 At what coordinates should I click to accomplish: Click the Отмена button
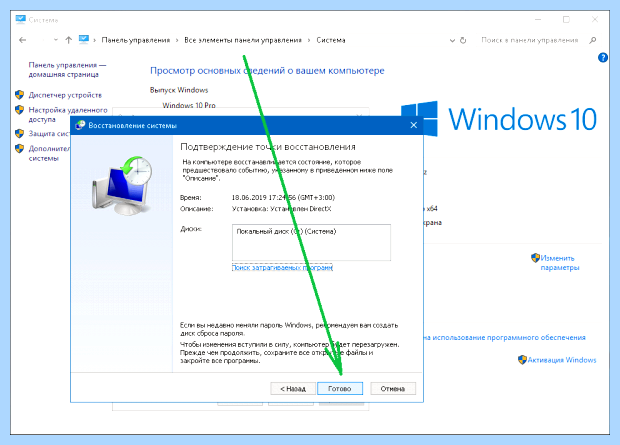click(393, 388)
